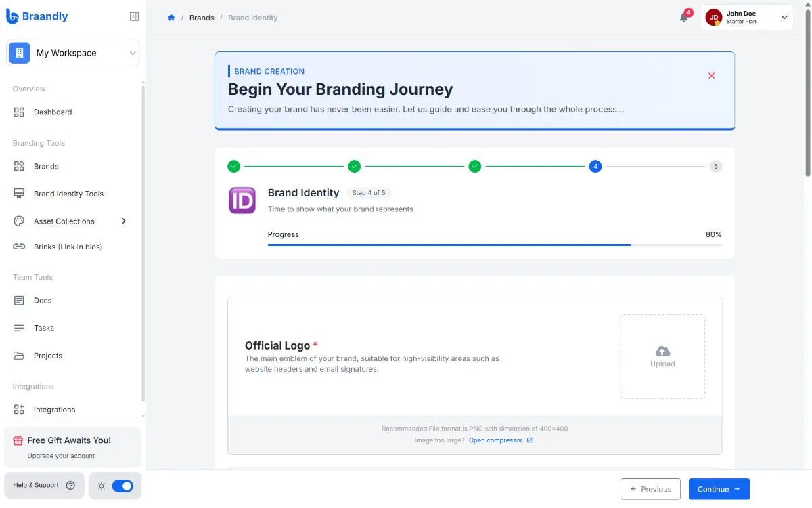This screenshot has height=508, width=812.
Task: Go to completed step one
Action: tap(233, 166)
